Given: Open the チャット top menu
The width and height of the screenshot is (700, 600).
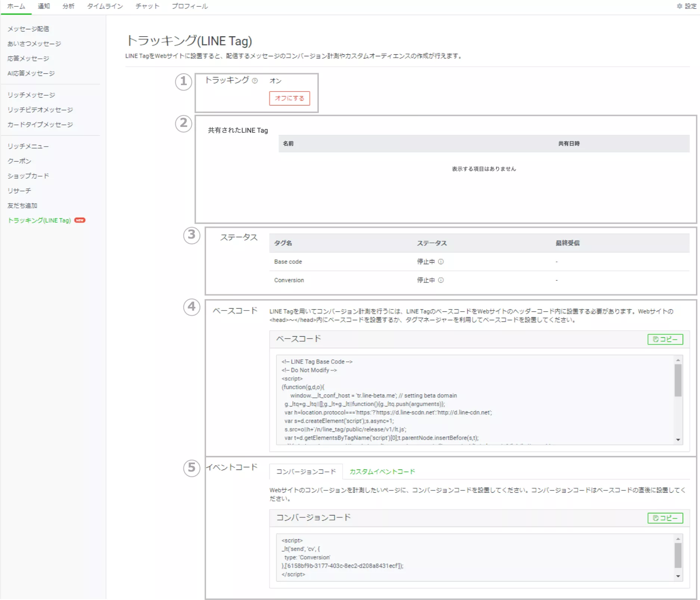Looking at the screenshot, I should pyautogui.click(x=147, y=6).
